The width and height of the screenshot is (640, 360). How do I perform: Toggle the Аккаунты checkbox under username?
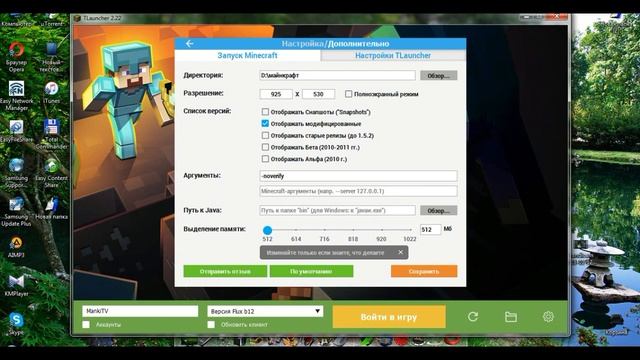(x=86, y=324)
